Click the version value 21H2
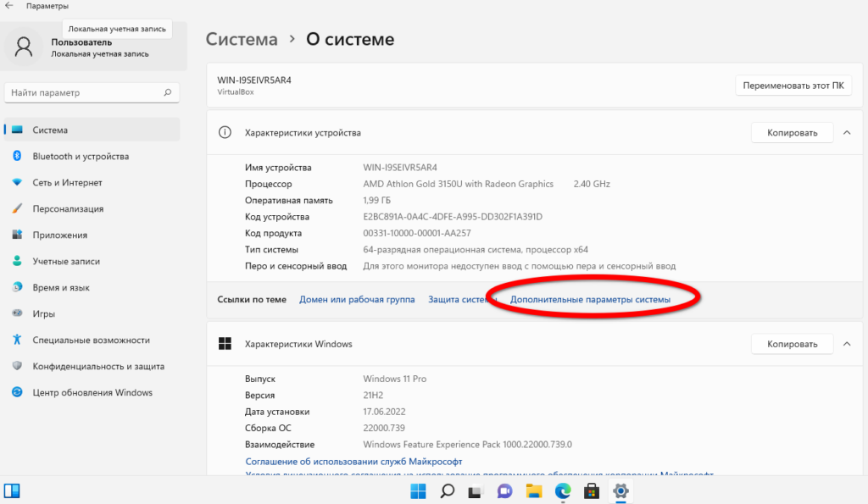This screenshot has width=868, height=504. tap(373, 395)
